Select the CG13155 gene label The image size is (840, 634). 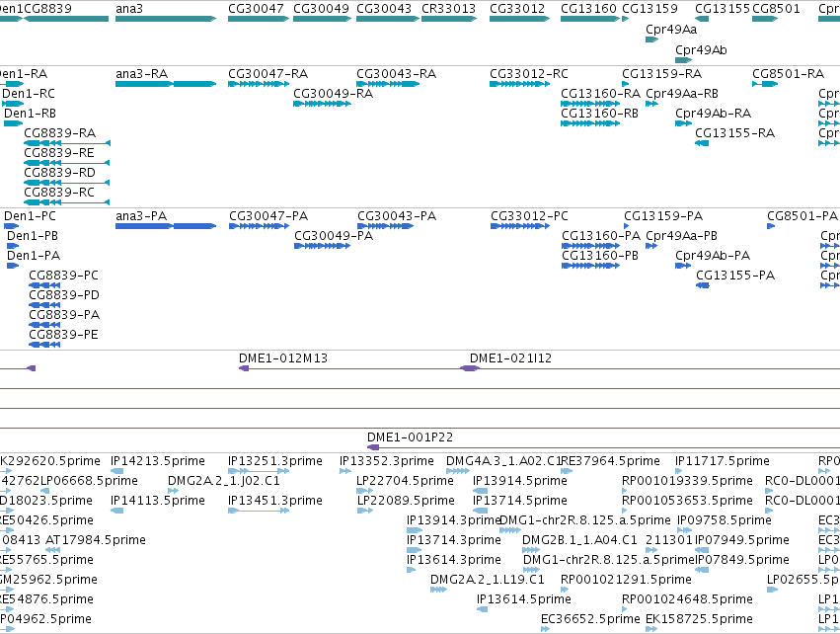tap(723, 9)
